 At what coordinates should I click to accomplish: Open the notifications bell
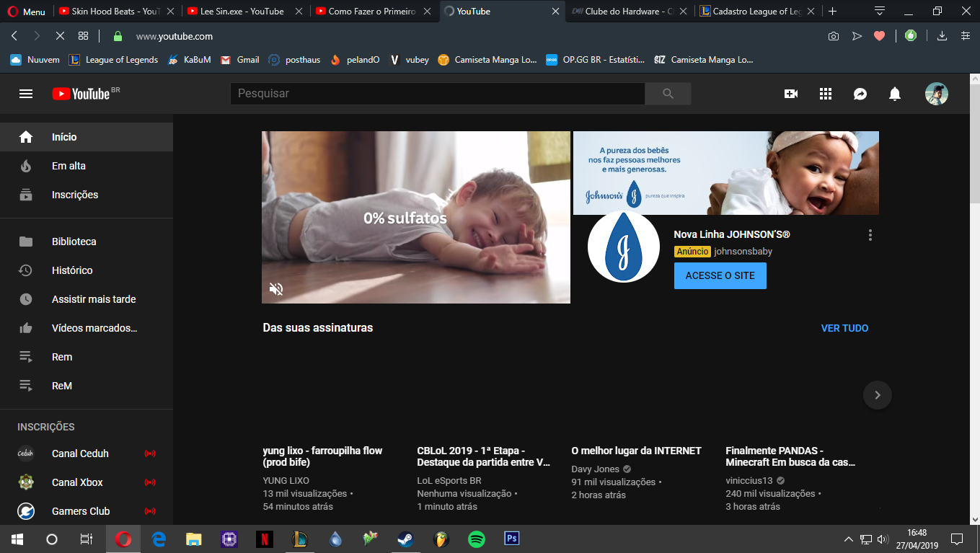(x=895, y=94)
